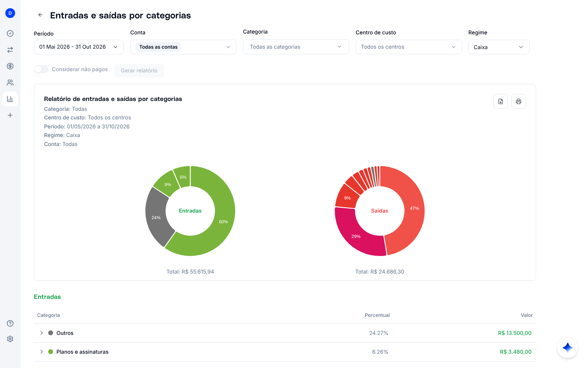Click the 24% gray Entradas slice
This screenshot has width=588, height=368.
[x=156, y=217]
